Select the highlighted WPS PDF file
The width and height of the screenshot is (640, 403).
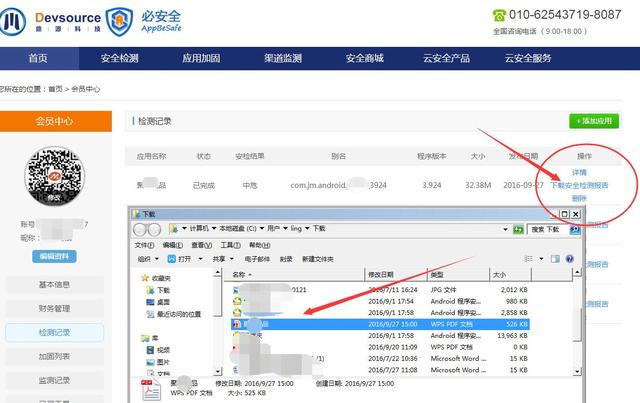click(300, 324)
